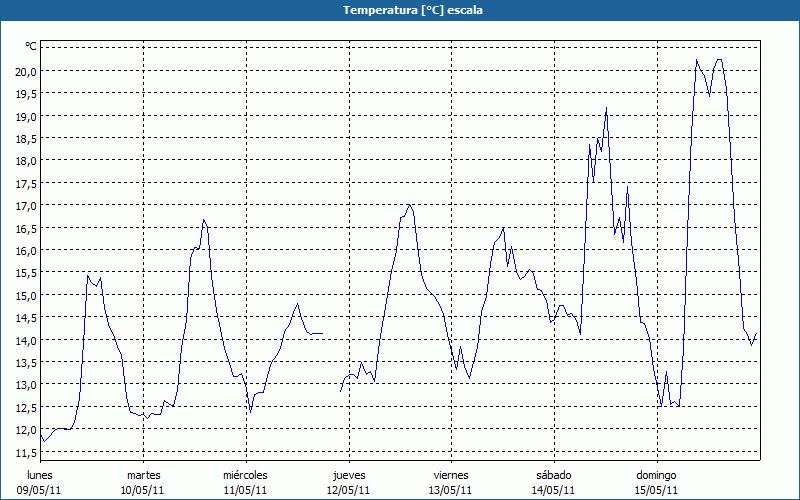Select the 12,5 y-axis label

coord(25,407)
